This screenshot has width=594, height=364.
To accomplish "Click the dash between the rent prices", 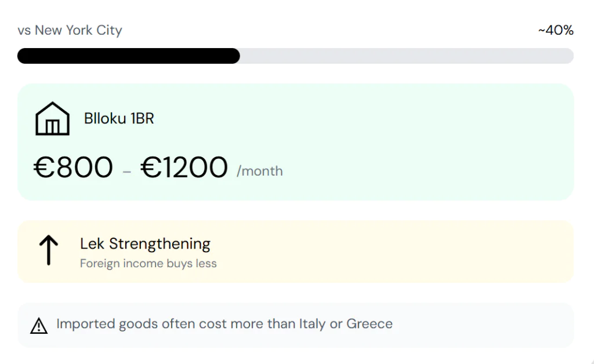I will pos(127,171).
